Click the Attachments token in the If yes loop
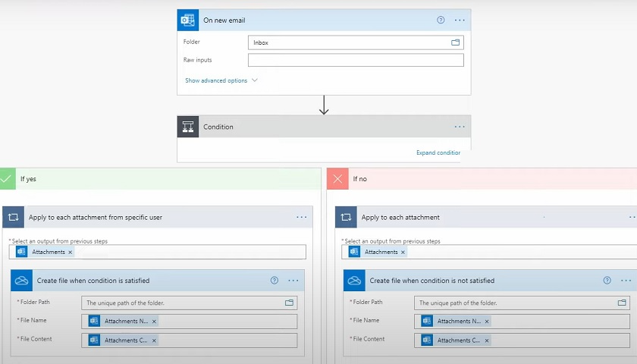This screenshot has height=364, width=637. 45,252
